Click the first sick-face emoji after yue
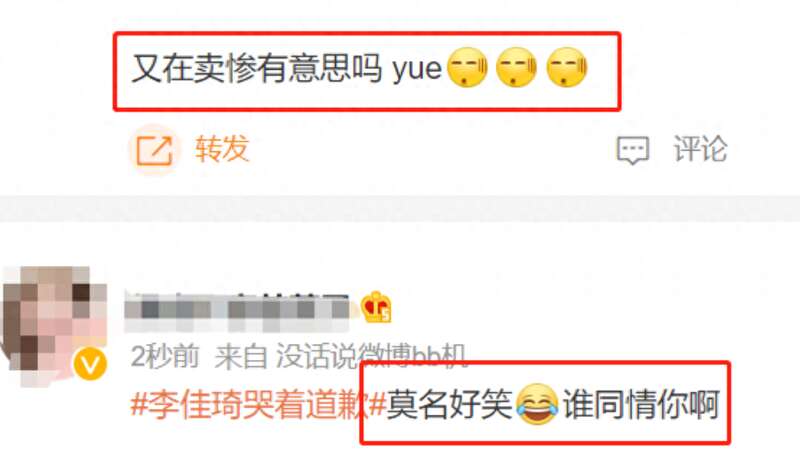The width and height of the screenshot is (800, 467). 467,67
